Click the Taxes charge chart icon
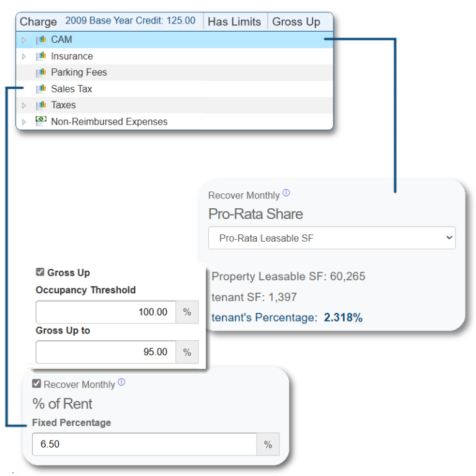Image resolution: width=476 pixels, height=476 pixels. click(x=42, y=105)
